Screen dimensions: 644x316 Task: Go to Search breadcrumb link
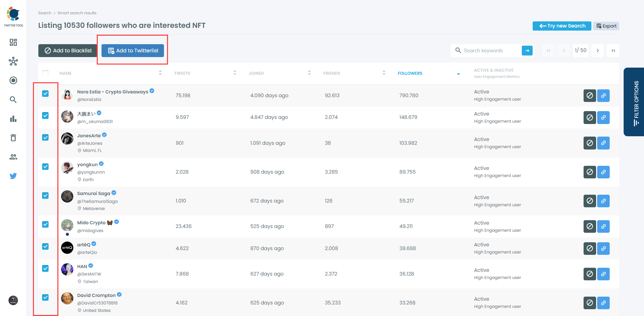(x=44, y=13)
